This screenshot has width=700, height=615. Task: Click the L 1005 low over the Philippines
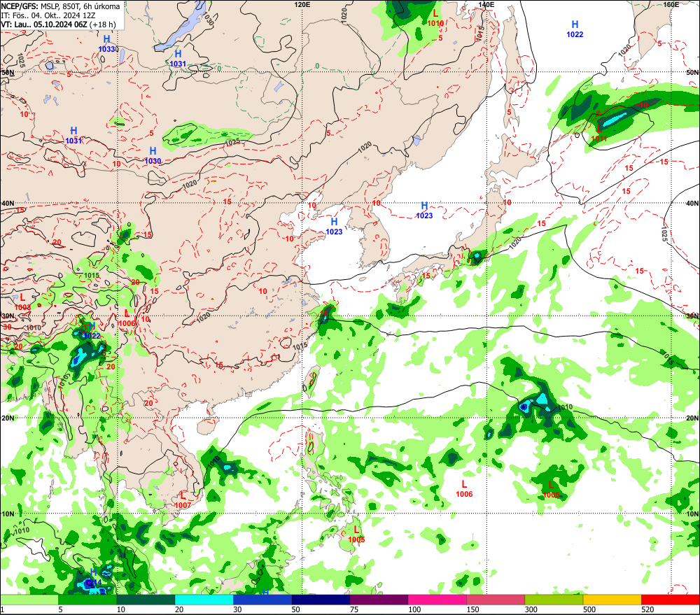pos(356,535)
